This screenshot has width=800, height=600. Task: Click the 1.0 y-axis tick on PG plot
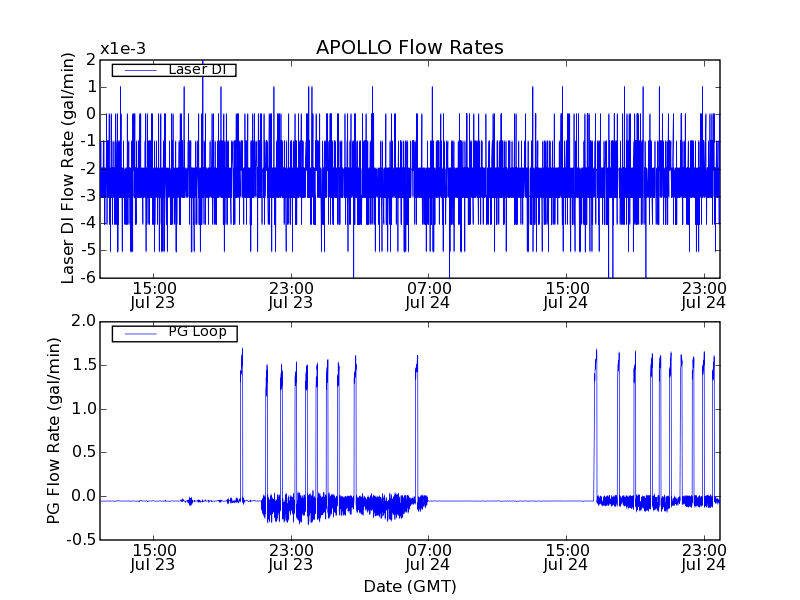(83, 409)
